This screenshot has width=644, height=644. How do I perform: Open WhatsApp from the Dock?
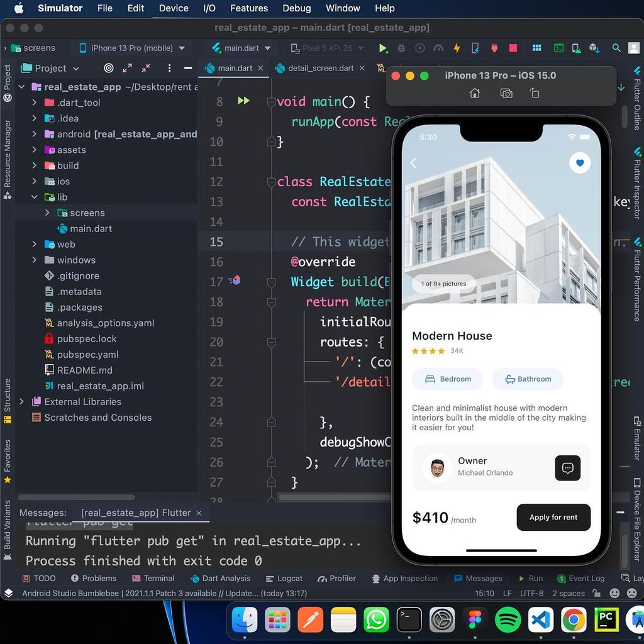376,619
